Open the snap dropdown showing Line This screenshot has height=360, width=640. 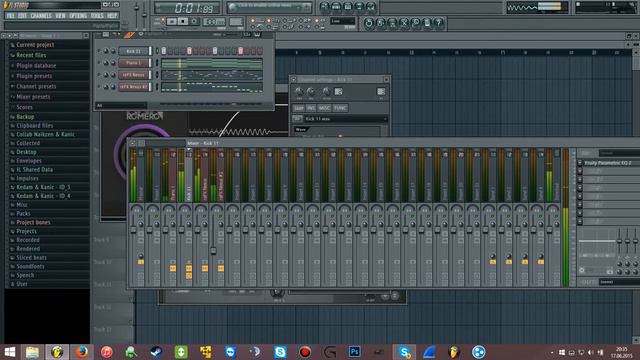click(342, 21)
